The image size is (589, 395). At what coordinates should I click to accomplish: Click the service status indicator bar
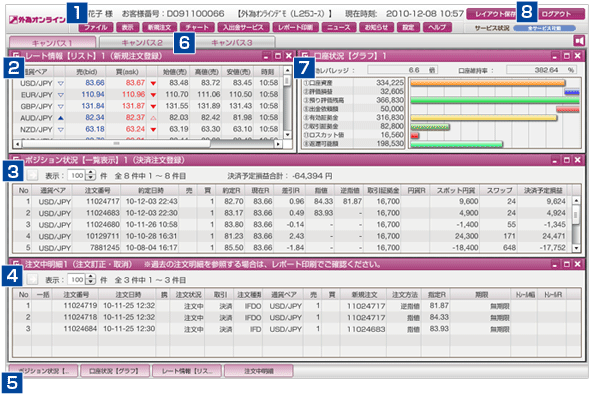(545, 28)
